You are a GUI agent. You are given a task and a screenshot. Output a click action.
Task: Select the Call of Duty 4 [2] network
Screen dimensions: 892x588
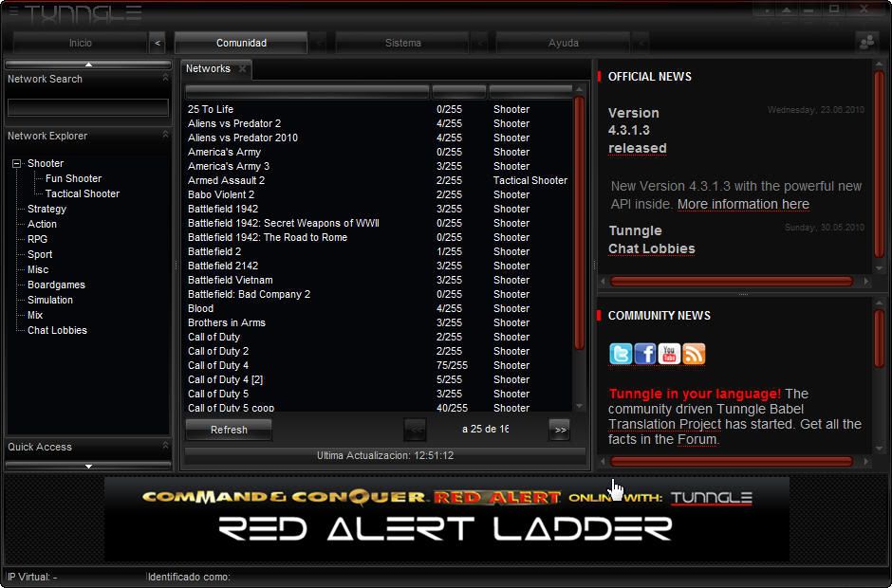click(x=379, y=379)
